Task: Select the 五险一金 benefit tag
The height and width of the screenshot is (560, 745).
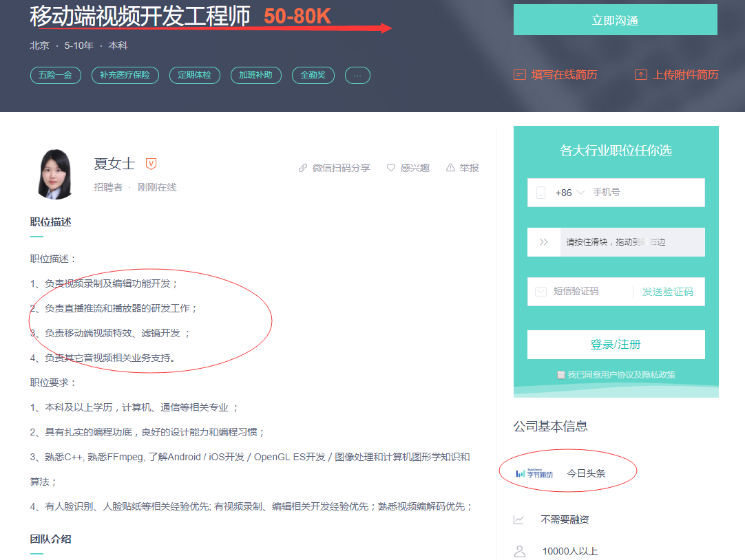Action: 56,76
